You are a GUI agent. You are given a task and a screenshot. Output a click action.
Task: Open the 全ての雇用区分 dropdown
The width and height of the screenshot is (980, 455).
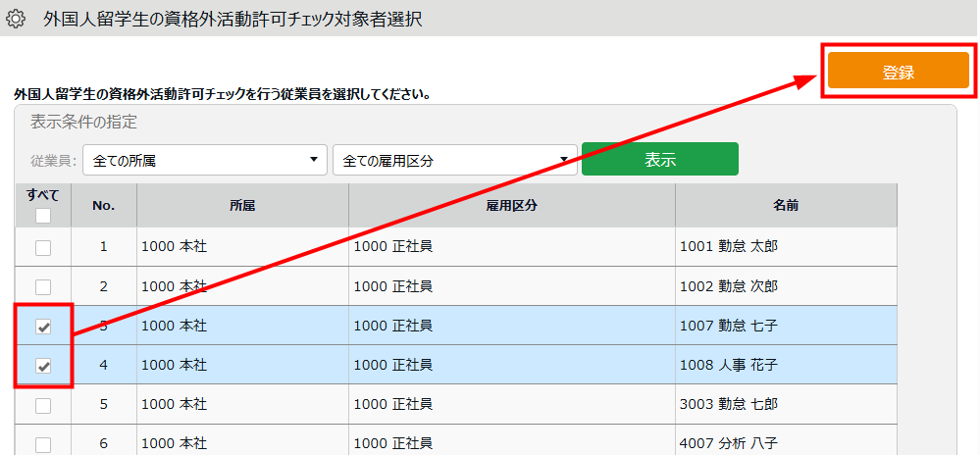pyautogui.click(x=454, y=161)
